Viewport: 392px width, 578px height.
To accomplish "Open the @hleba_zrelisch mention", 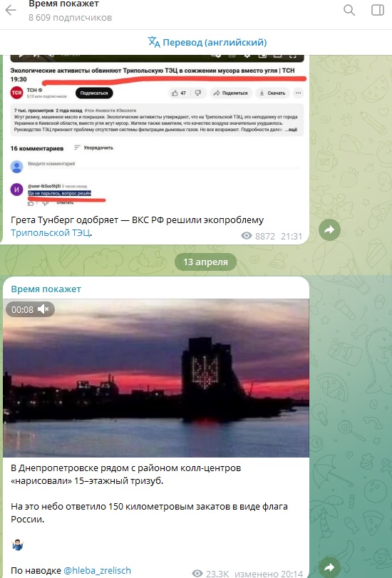I will (98, 571).
